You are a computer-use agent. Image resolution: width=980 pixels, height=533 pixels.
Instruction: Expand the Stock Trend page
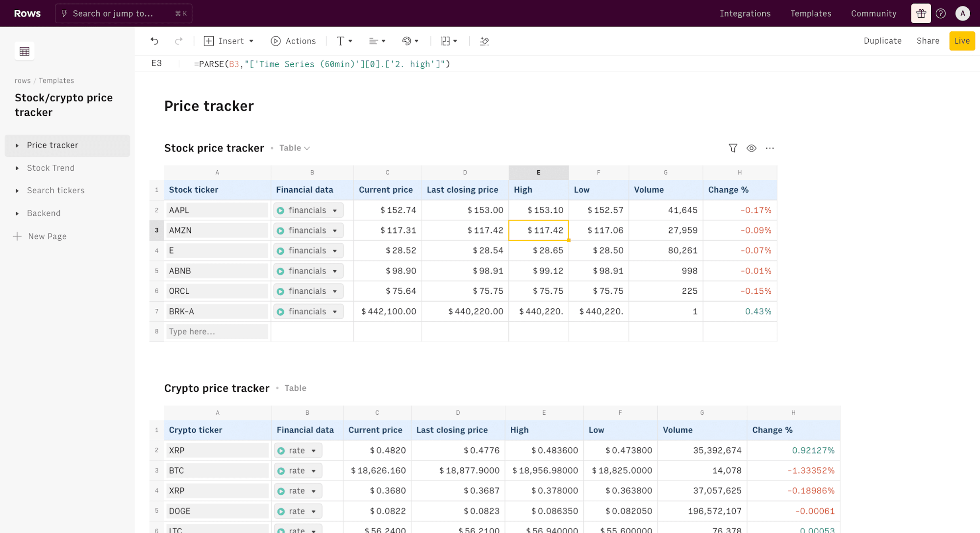(17, 168)
